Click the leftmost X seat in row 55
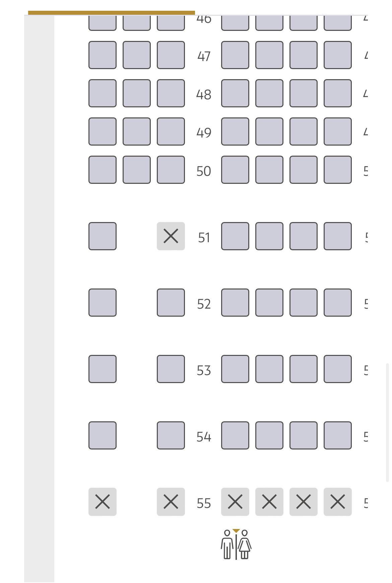This screenshot has width=392, height=583. [x=102, y=502]
